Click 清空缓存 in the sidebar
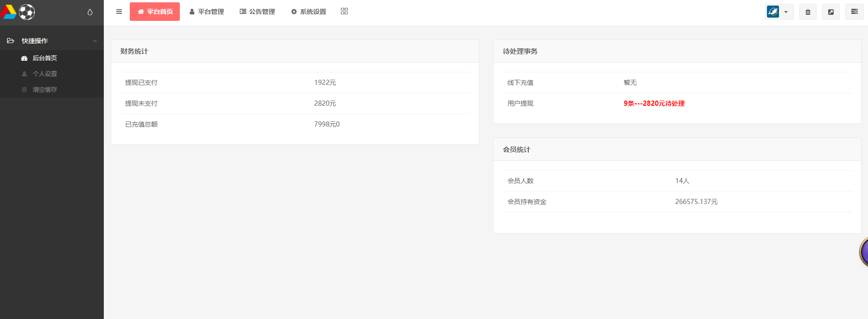This screenshot has height=319, width=868. point(44,89)
